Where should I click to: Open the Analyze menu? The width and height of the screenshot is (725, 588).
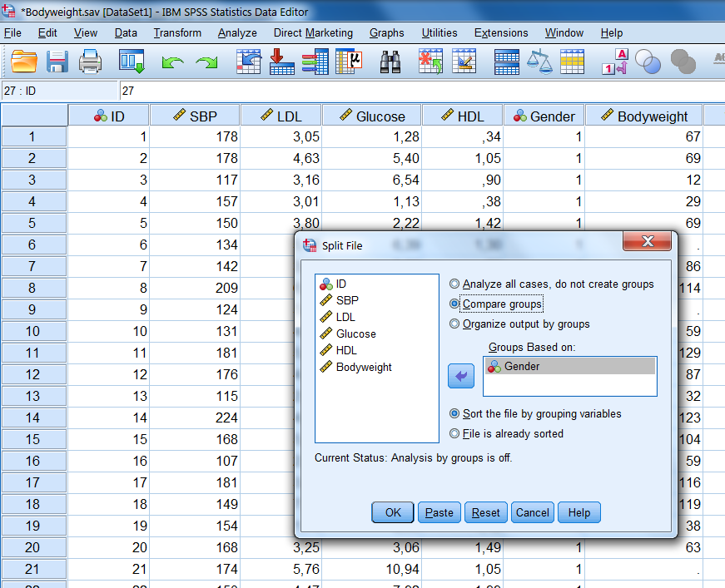click(x=237, y=33)
